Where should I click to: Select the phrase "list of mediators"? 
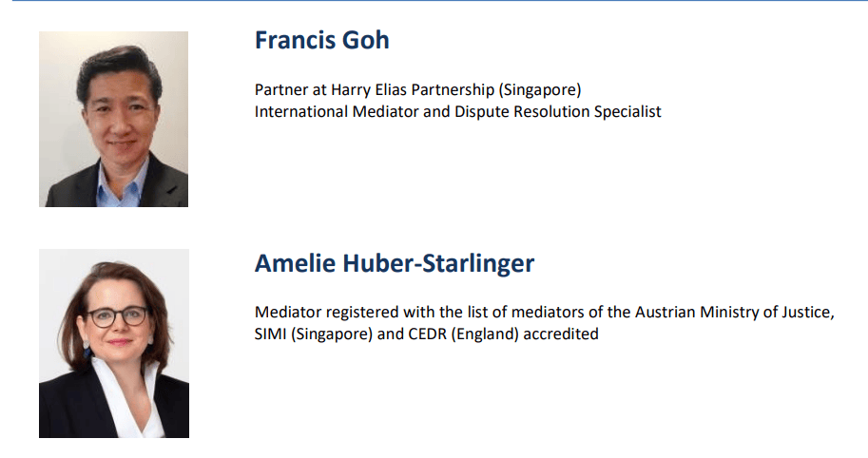pos(499,313)
